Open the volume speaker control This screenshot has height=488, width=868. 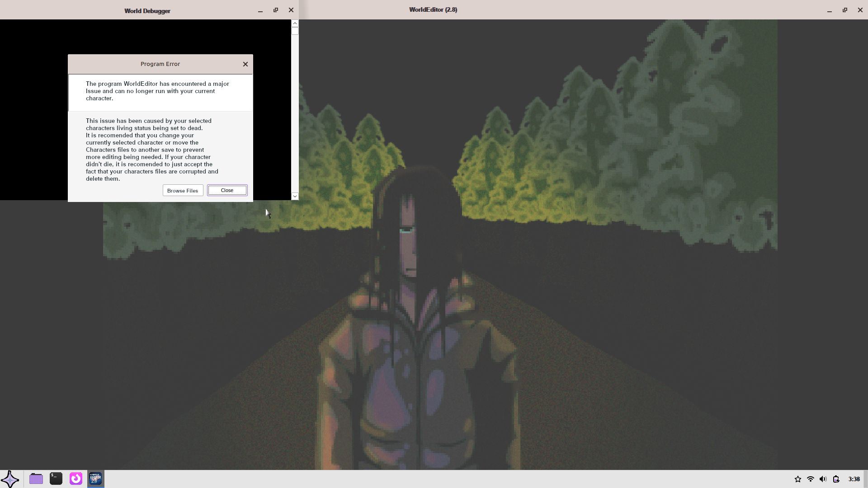tap(823, 479)
